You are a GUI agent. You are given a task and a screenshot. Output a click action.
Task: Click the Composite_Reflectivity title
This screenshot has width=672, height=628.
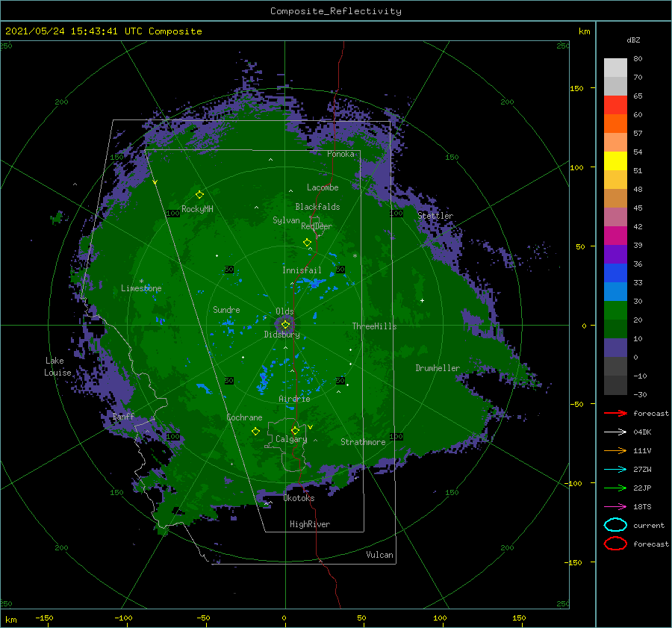tap(335, 11)
